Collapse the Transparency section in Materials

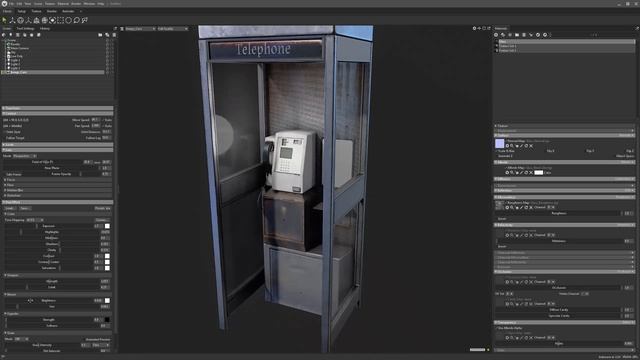click(x=565, y=322)
